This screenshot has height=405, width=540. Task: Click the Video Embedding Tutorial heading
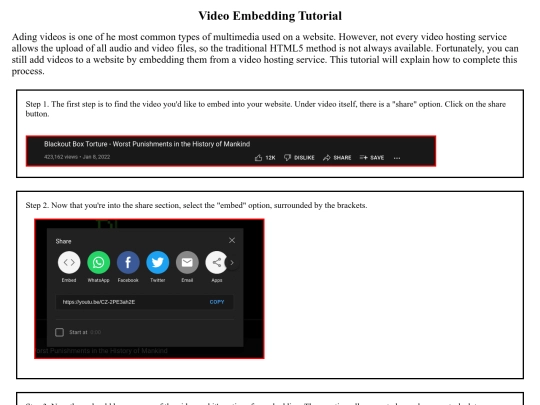coord(270,16)
